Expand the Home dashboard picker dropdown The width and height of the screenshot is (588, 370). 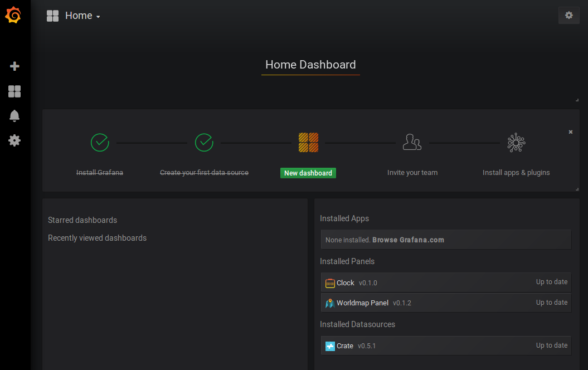pos(82,16)
